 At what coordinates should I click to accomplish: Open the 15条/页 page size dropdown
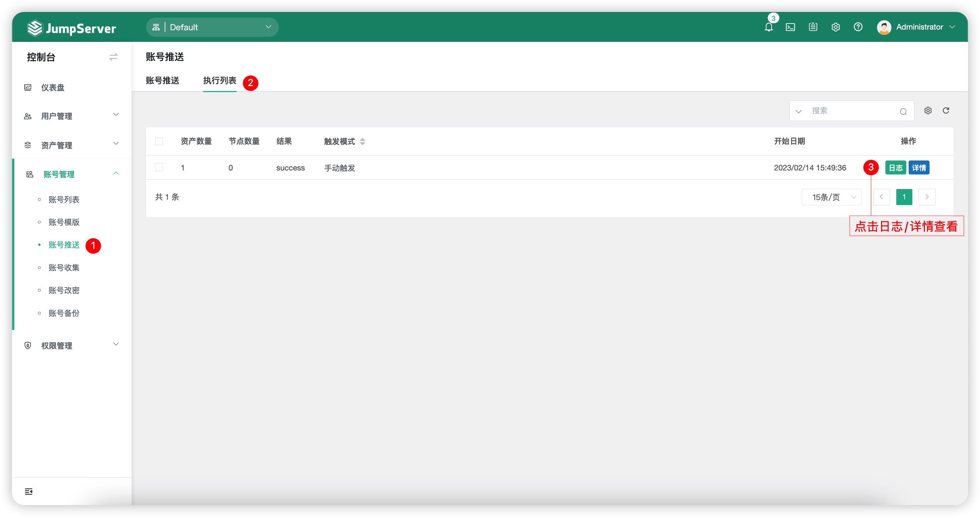pyautogui.click(x=831, y=197)
